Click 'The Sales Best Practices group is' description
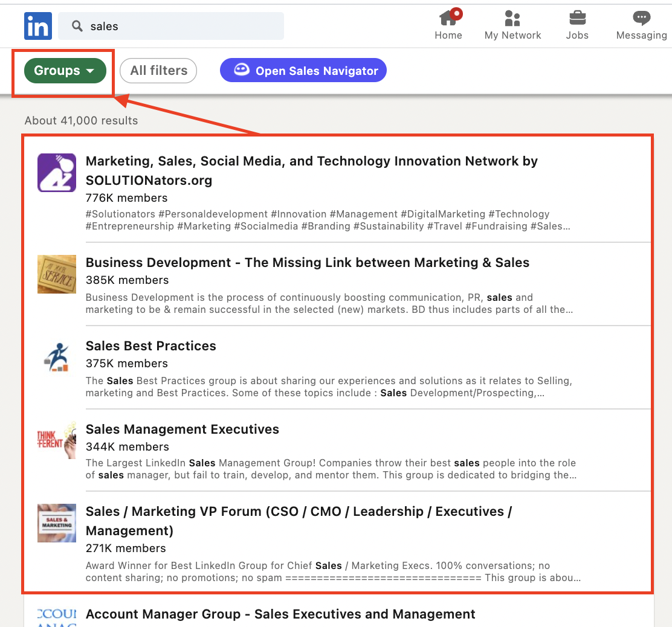Image resolution: width=672 pixels, height=627 pixels. (329, 387)
